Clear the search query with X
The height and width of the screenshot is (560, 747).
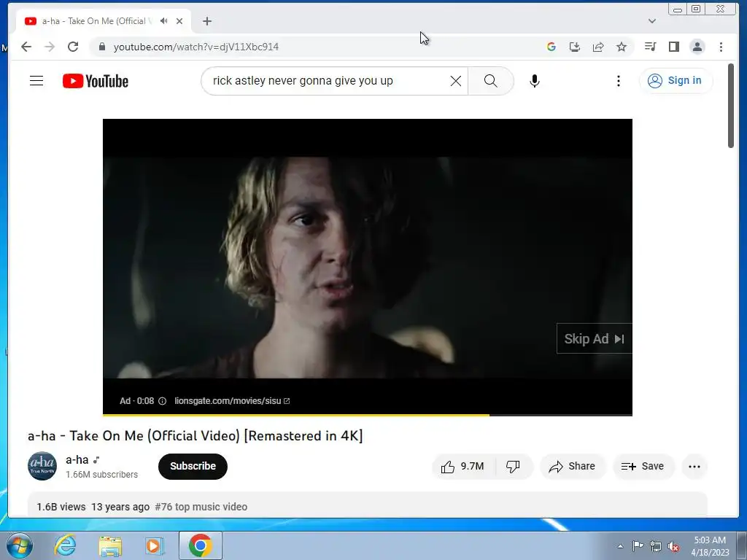click(456, 81)
